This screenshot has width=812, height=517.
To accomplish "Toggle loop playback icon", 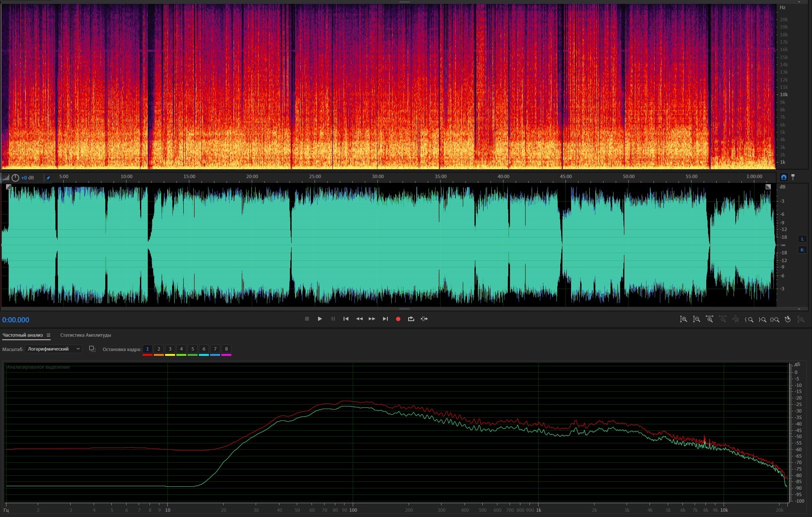I will coord(411,319).
